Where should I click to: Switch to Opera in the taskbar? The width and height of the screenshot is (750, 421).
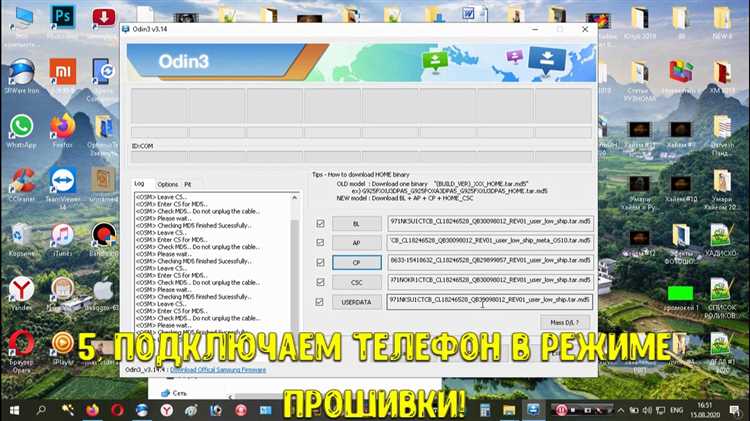tap(118, 410)
